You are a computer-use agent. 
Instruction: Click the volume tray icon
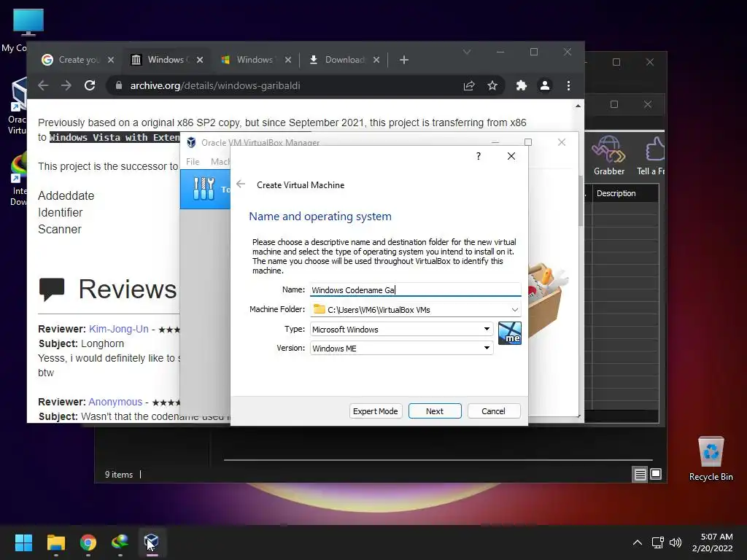click(675, 542)
